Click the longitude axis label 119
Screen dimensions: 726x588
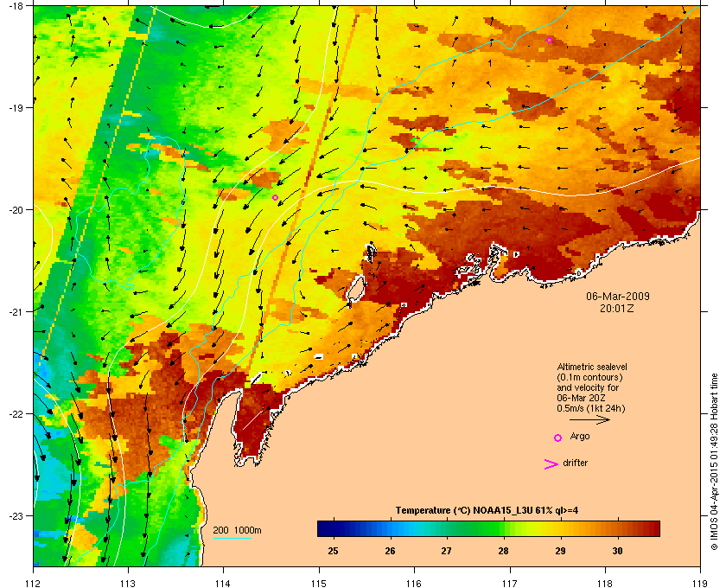700,583
